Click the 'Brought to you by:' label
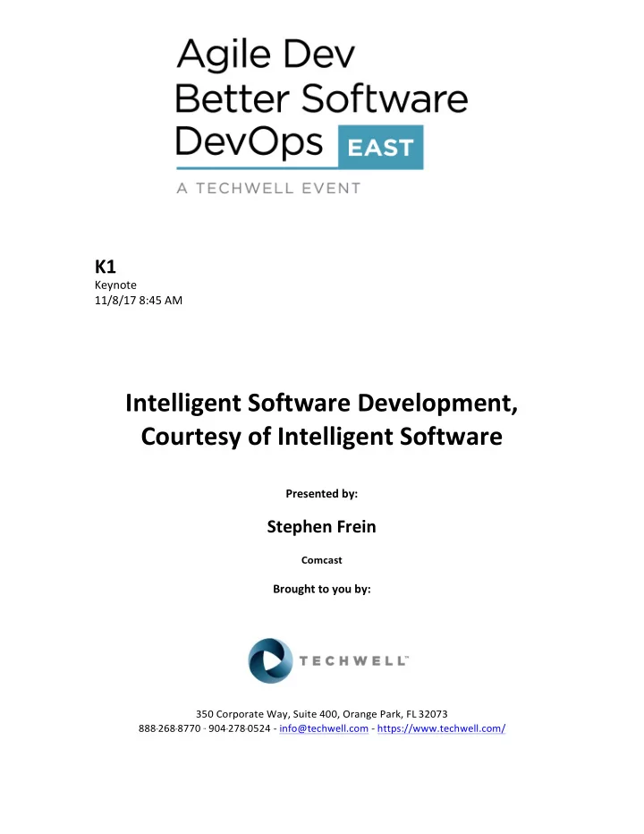This screenshot has height=834, width=644. 321,589
